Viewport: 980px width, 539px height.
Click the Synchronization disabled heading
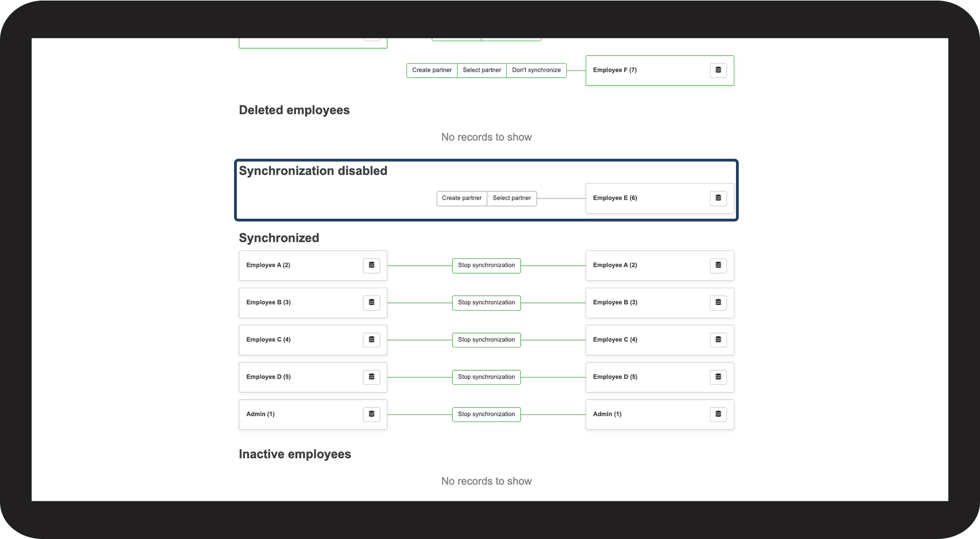pyautogui.click(x=313, y=171)
